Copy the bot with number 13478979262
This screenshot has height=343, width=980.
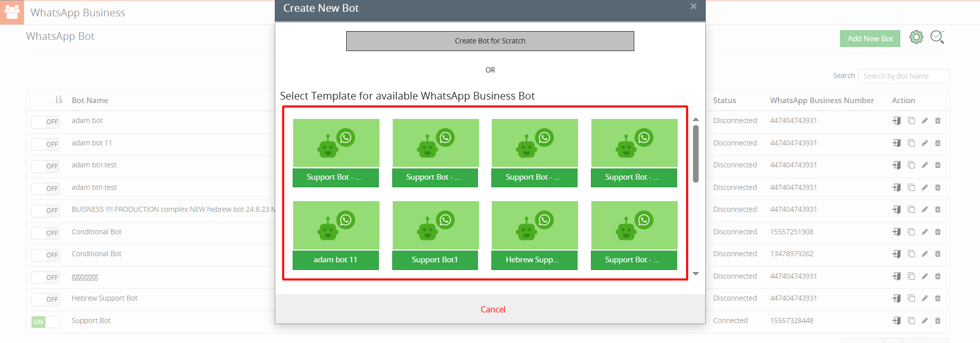[911, 254]
